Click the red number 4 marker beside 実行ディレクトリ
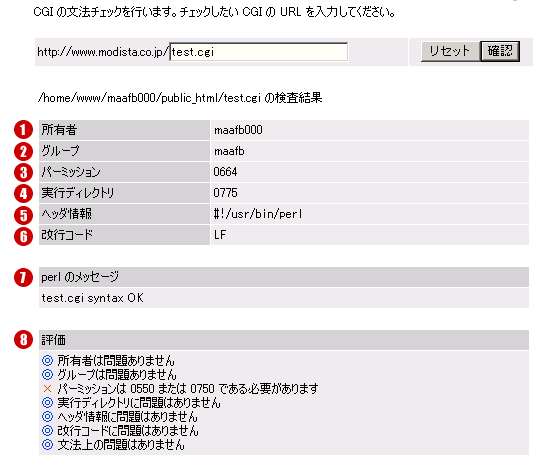The height and width of the screenshot is (466, 550). pyautogui.click(x=24, y=194)
